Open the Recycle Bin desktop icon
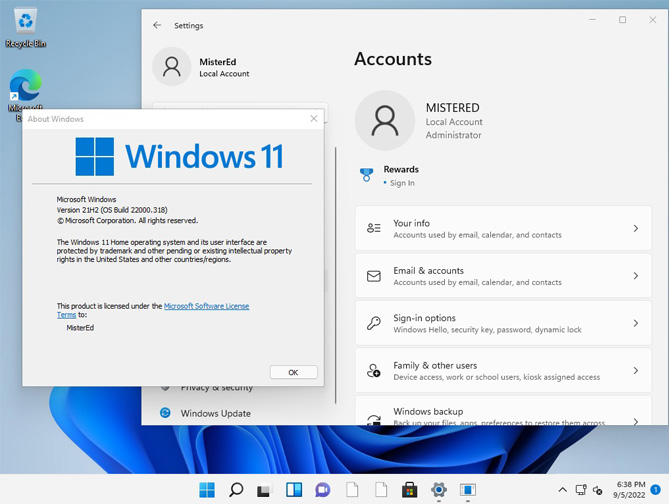Viewport: 669px width, 504px height. (26, 27)
